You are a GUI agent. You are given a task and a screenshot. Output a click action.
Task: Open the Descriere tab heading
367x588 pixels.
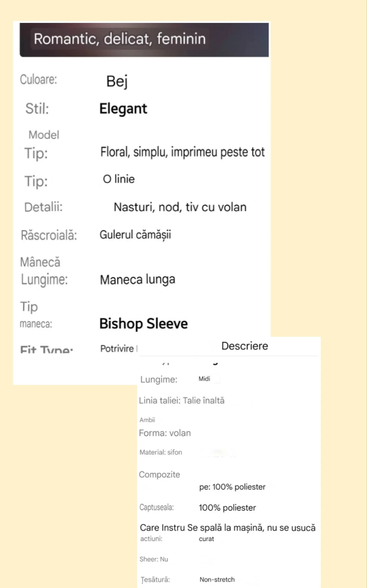[244, 346]
